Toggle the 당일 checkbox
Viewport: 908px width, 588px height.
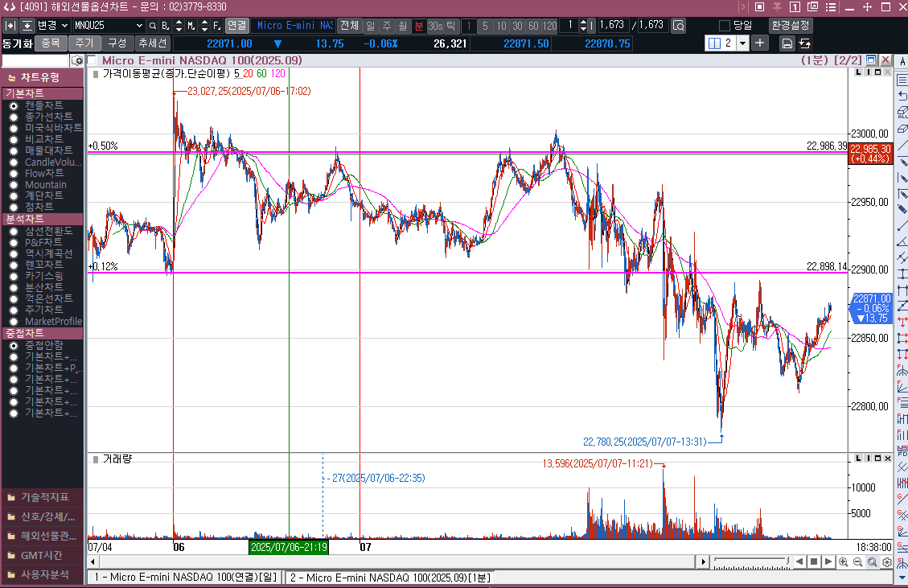coord(724,26)
